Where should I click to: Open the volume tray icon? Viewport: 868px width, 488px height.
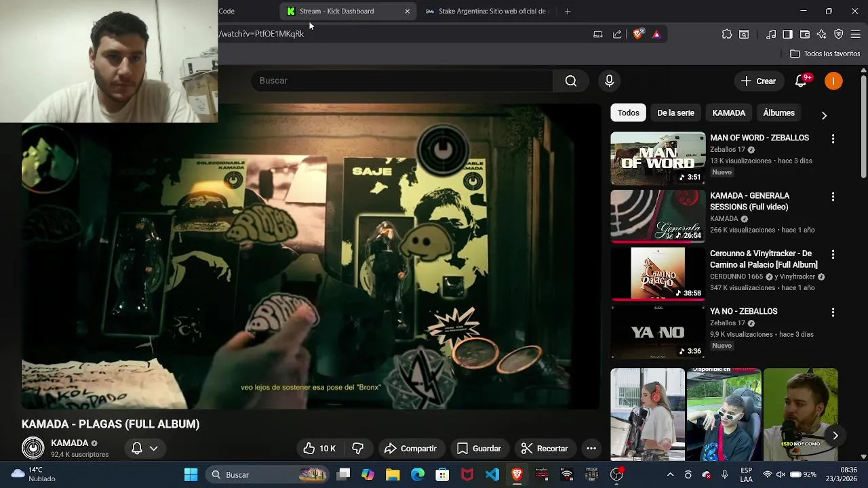point(781,474)
